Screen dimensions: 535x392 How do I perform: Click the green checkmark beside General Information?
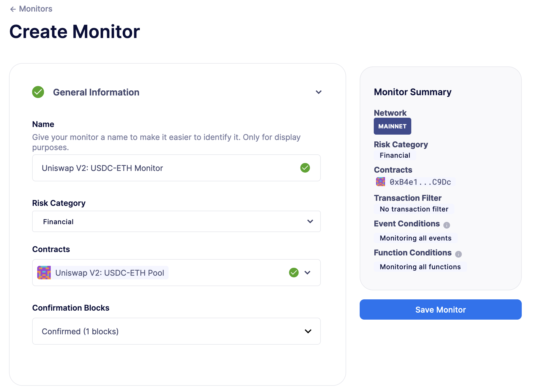[38, 92]
